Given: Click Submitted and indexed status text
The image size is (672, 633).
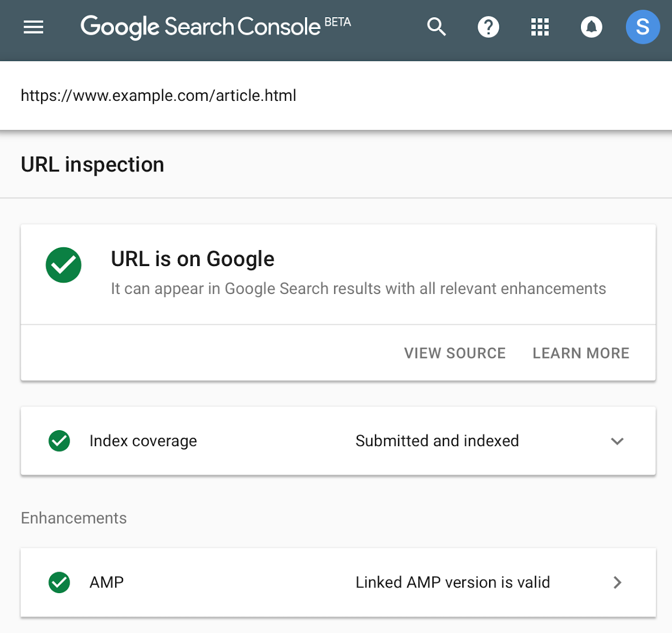Looking at the screenshot, I should [437, 440].
